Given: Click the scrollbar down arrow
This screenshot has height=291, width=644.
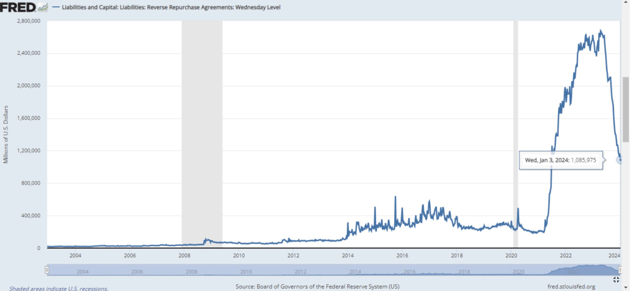Looking at the screenshot, I should 625,288.
